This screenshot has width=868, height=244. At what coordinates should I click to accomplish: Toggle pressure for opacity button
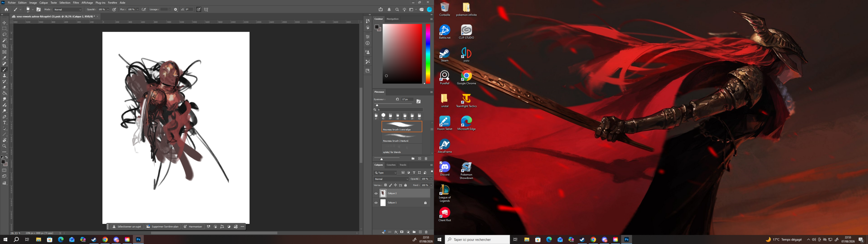pos(114,10)
